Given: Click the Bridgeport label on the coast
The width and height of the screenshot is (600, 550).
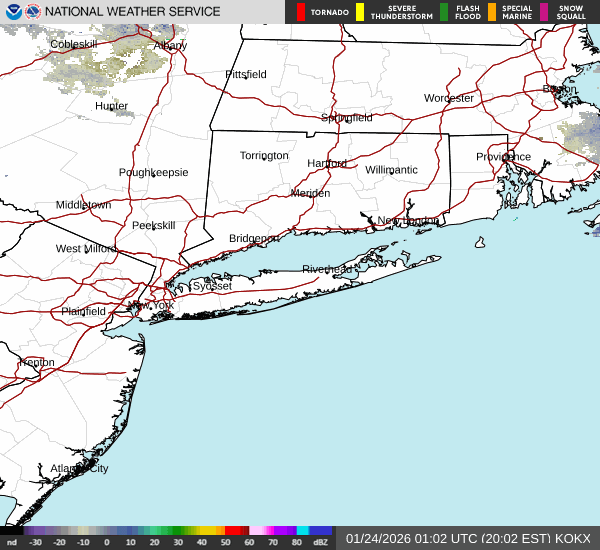Looking at the screenshot, I should click(253, 238).
